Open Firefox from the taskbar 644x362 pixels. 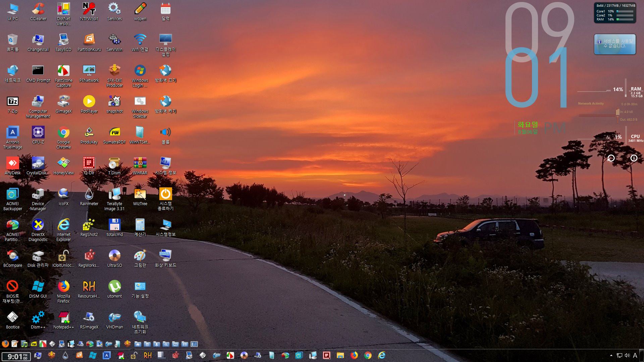coord(354,355)
